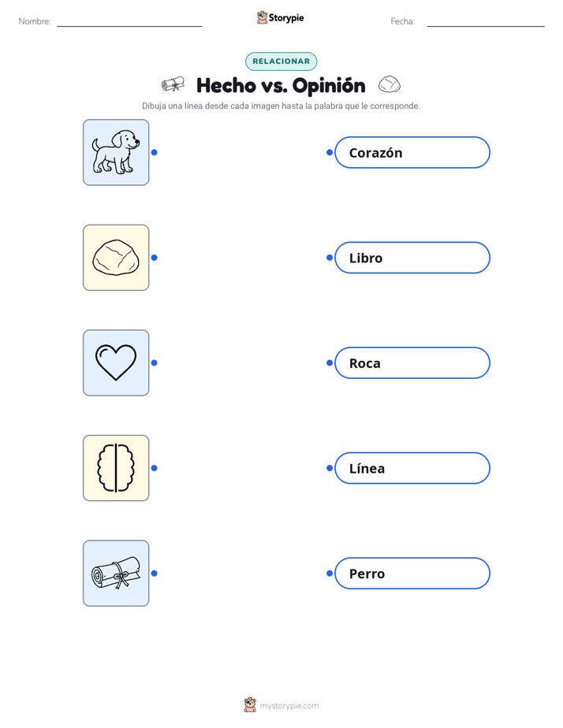Image resolution: width=563 pixels, height=728 pixels.
Task: Click the RELACIONAR badge
Action: [281, 61]
